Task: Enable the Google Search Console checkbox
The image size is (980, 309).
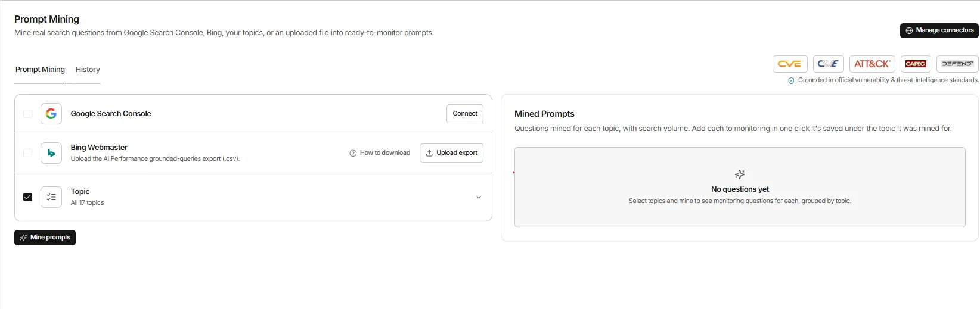Action: click(27, 114)
